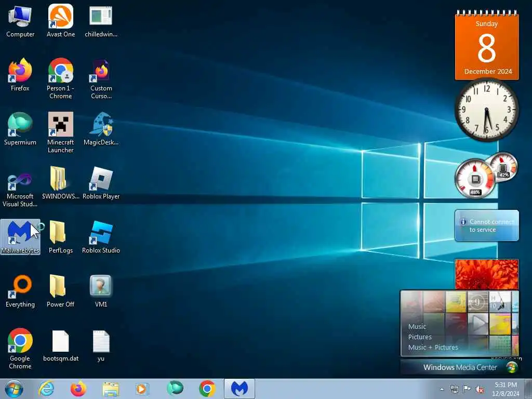Viewport: 532px width, 399px height.
Task: Click the network tray icon
Action: (x=454, y=389)
